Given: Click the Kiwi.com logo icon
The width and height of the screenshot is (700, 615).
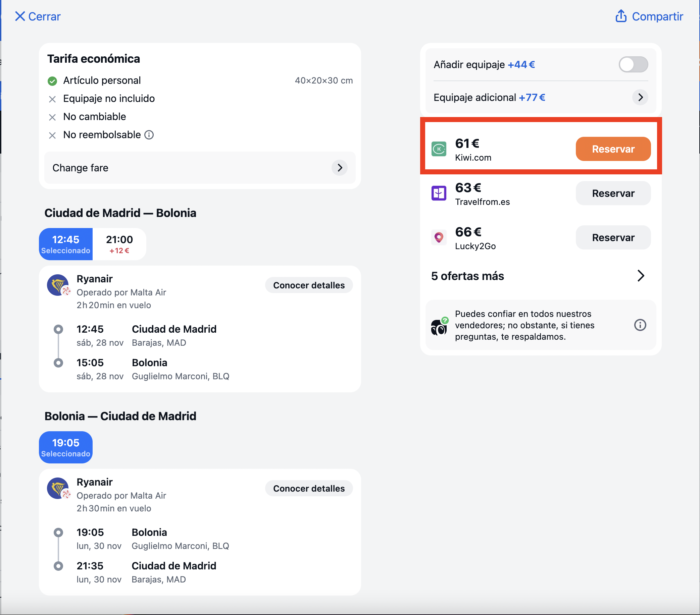Looking at the screenshot, I should tap(439, 149).
